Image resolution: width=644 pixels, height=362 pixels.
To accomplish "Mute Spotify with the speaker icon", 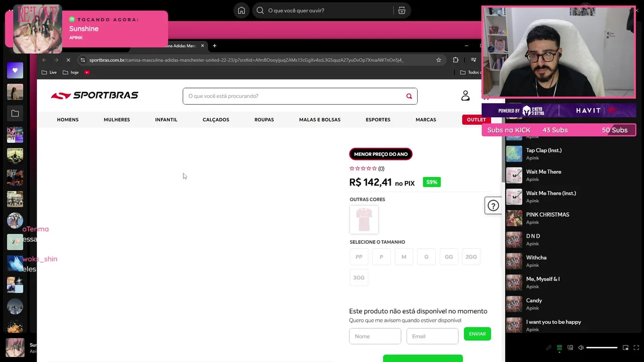I will tap(581, 347).
